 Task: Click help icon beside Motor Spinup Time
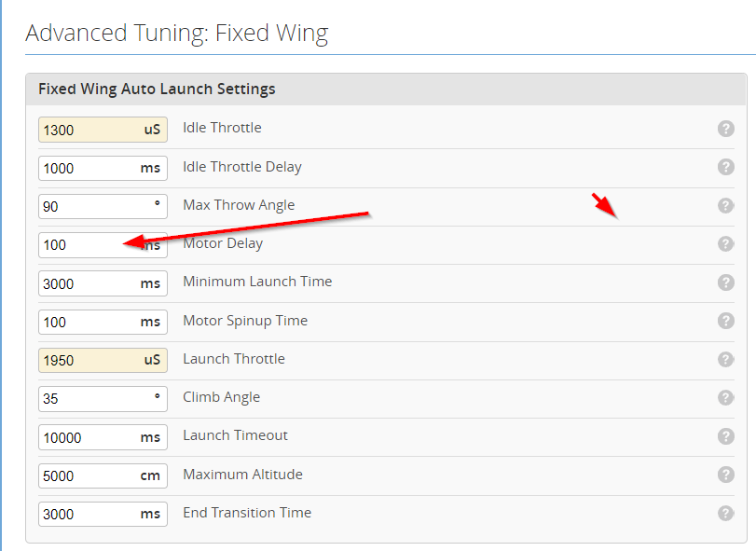point(725,321)
